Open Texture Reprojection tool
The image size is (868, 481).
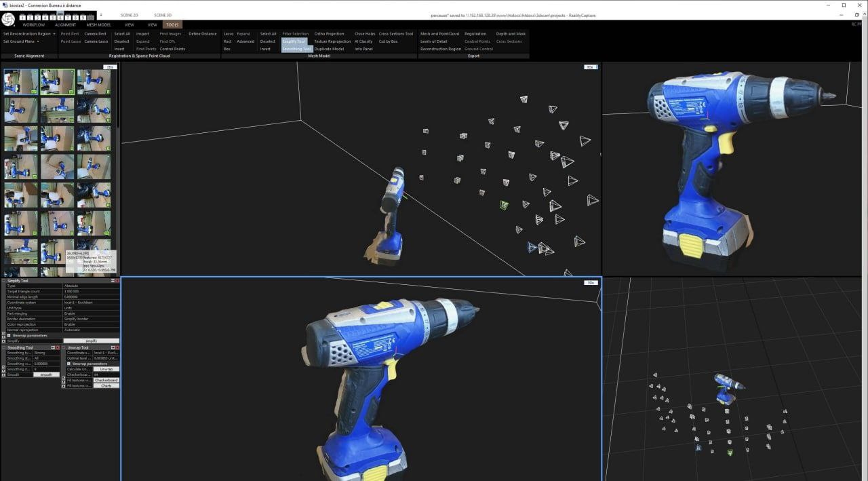(x=332, y=41)
